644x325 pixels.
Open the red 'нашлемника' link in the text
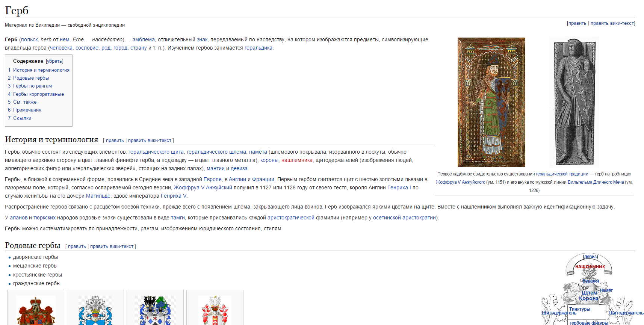click(297, 160)
